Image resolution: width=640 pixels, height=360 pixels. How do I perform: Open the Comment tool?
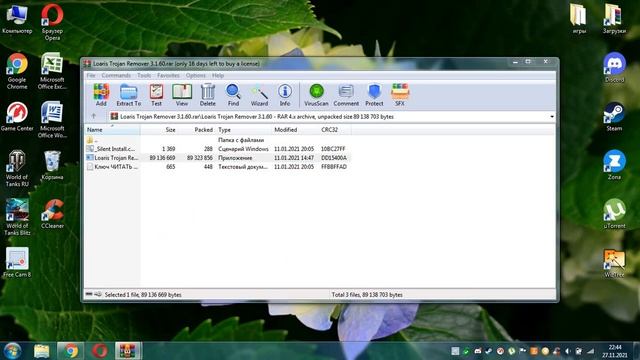tap(346, 95)
